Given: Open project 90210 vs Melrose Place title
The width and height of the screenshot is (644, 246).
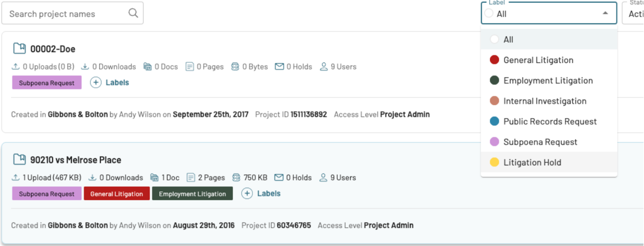Looking at the screenshot, I should pos(76,160).
